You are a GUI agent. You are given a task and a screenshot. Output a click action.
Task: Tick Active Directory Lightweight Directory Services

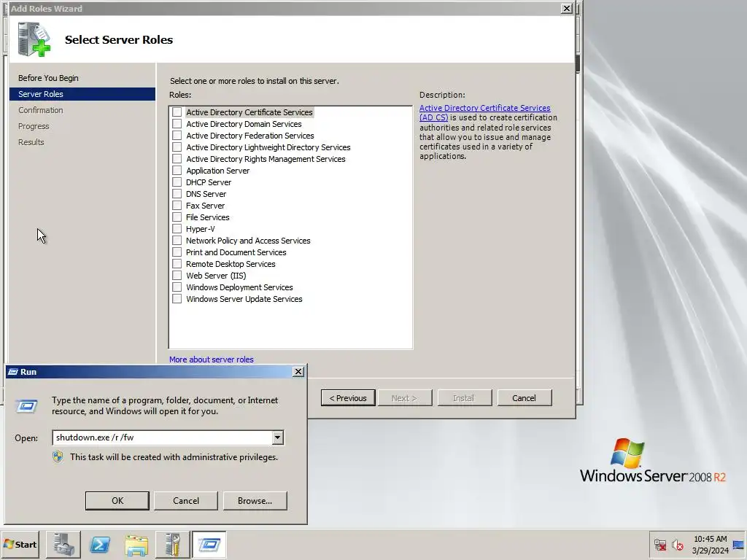point(177,147)
